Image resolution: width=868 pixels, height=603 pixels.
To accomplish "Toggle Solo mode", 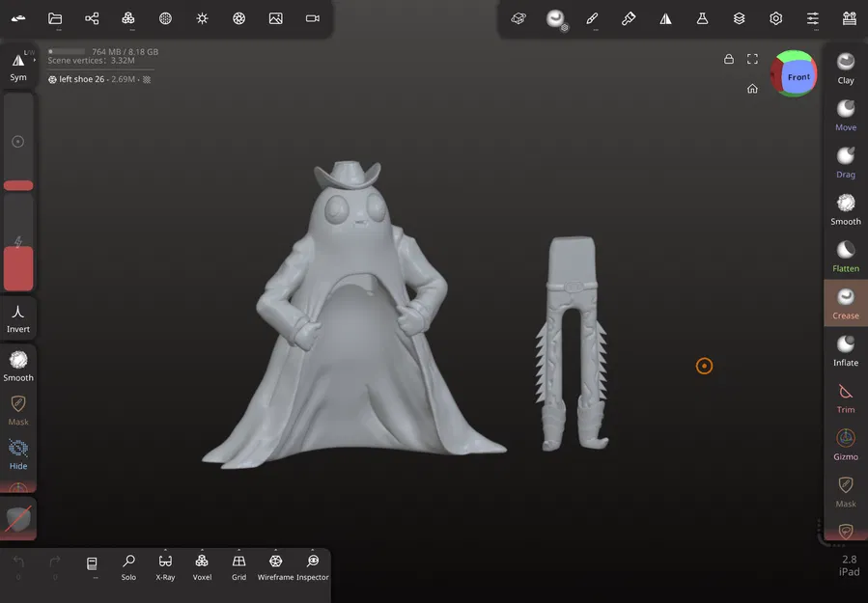I will click(128, 564).
